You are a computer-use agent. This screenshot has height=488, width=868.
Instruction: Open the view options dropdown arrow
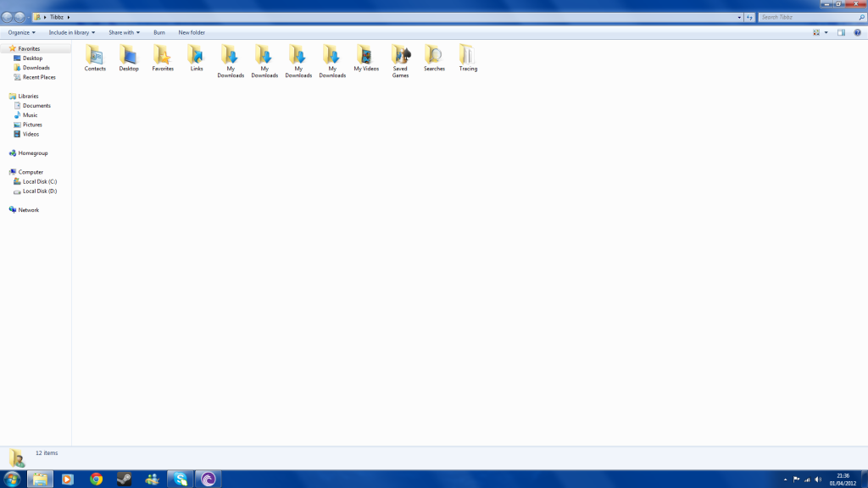[826, 33]
